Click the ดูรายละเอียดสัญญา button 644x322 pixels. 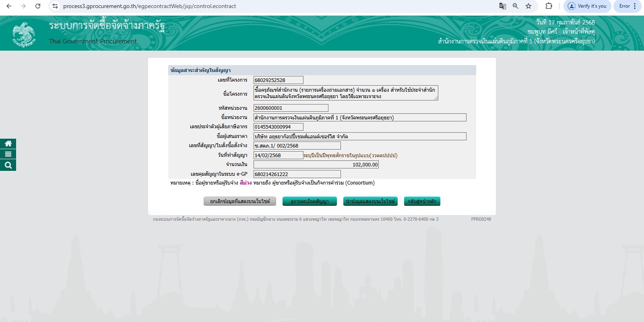pyautogui.click(x=310, y=201)
